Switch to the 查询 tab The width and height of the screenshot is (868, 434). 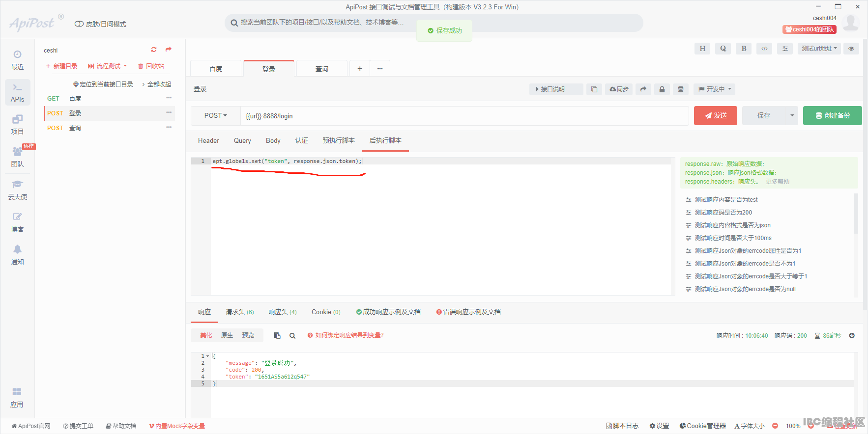tap(322, 69)
